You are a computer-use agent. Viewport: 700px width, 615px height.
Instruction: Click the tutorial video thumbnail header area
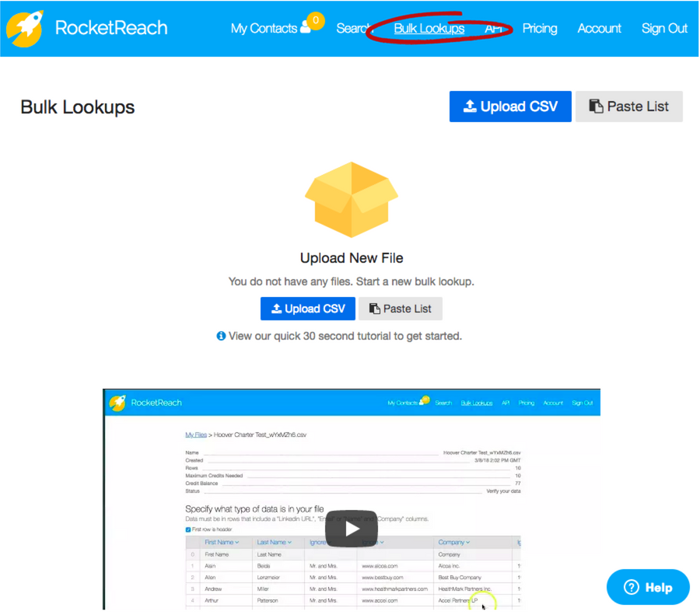[352, 403]
